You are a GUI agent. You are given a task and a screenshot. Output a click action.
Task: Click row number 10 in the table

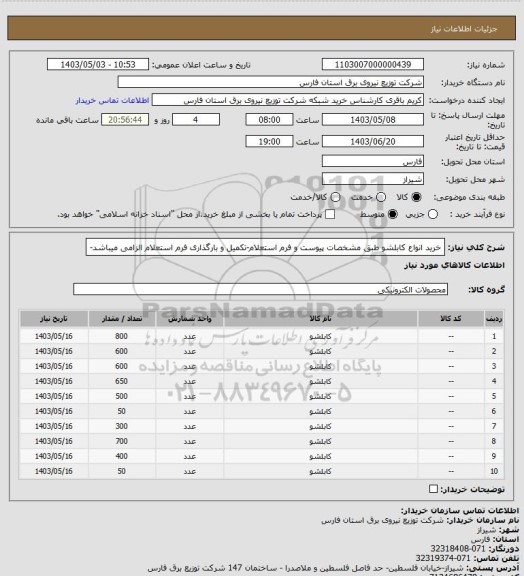tap(494, 471)
